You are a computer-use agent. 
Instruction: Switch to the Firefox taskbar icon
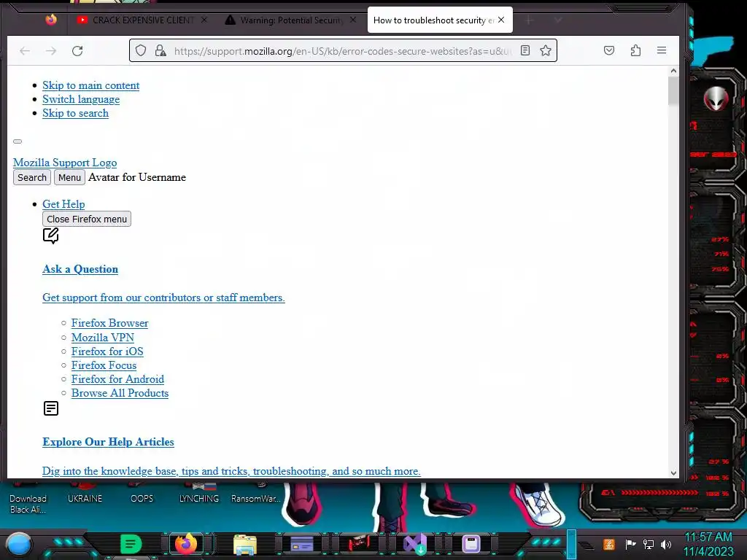186,543
